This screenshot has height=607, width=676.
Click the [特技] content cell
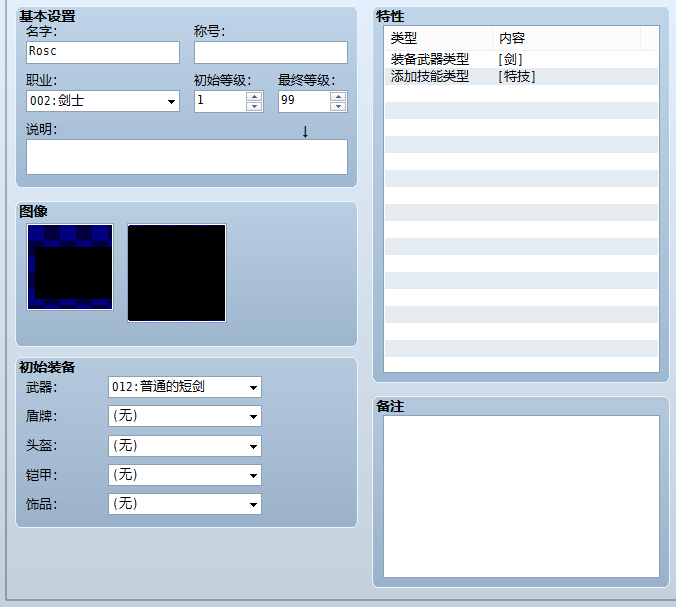pos(517,76)
